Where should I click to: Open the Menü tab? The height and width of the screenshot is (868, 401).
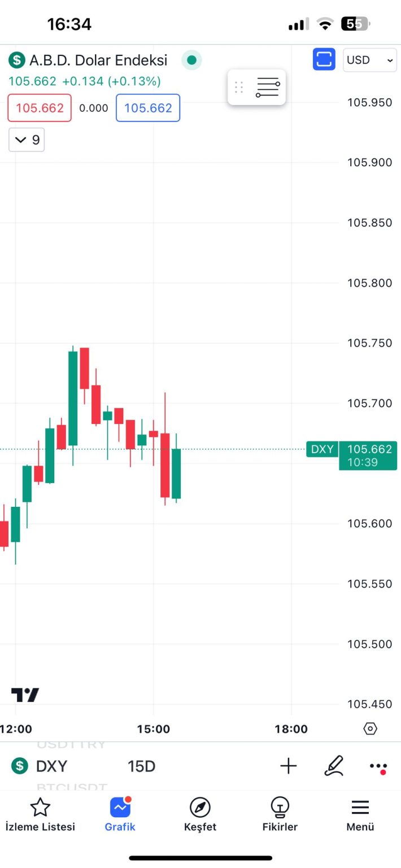(x=360, y=815)
